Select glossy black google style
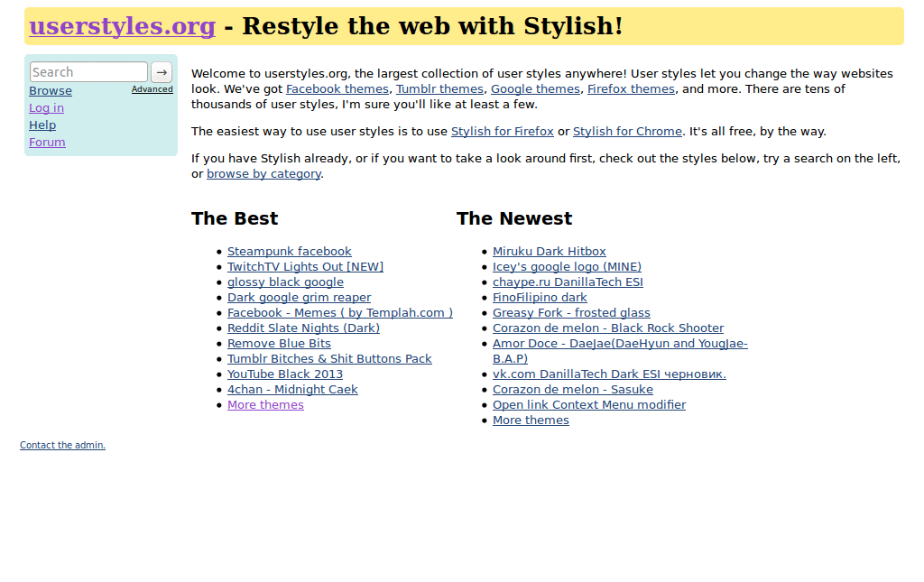 pos(285,282)
